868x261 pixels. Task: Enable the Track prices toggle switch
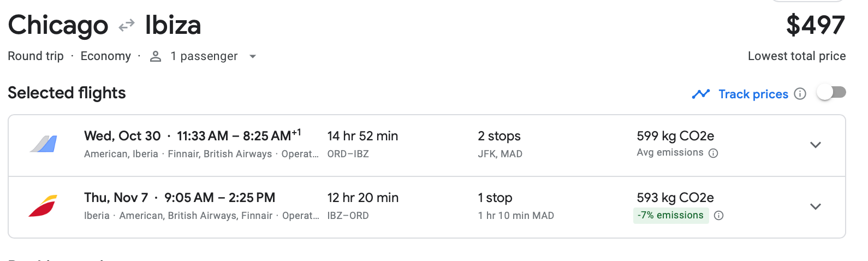[831, 93]
